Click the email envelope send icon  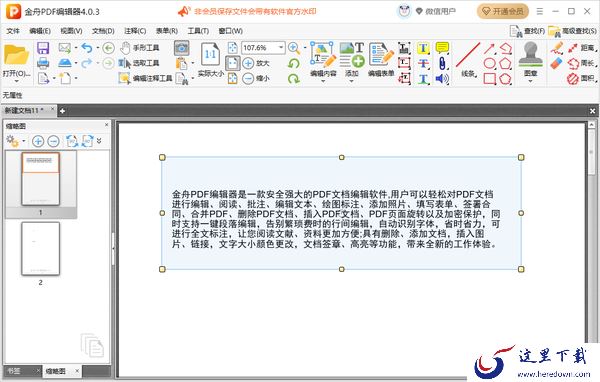[x=65, y=48]
